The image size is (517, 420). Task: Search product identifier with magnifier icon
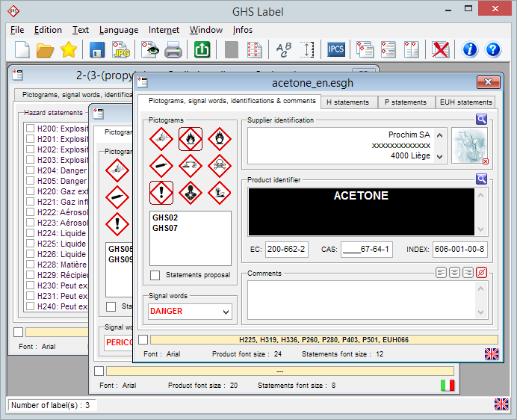click(481, 179)
